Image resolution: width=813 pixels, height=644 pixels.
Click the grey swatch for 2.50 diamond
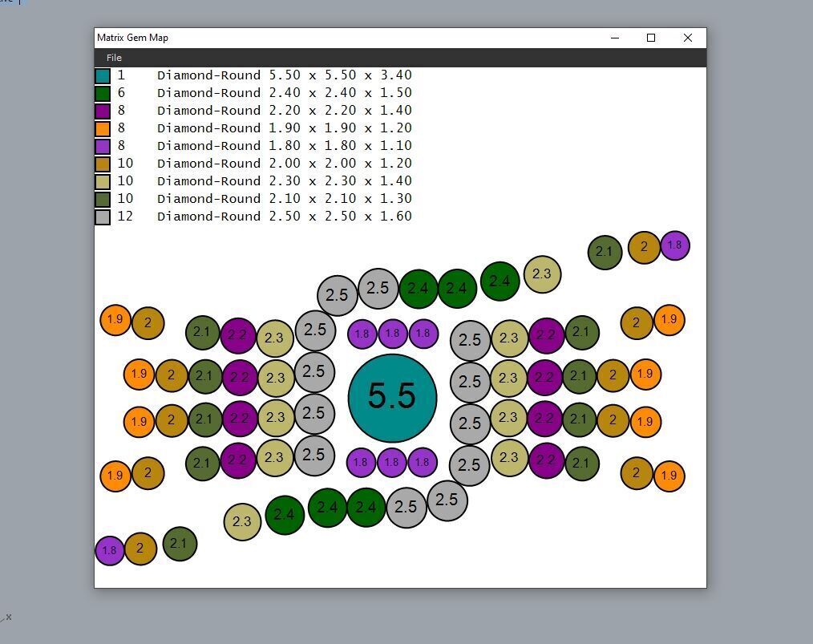[103, 217]
